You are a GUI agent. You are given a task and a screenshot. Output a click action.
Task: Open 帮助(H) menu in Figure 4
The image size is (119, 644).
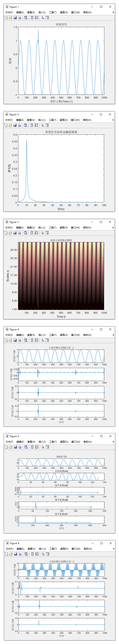[x=87, y=335]
